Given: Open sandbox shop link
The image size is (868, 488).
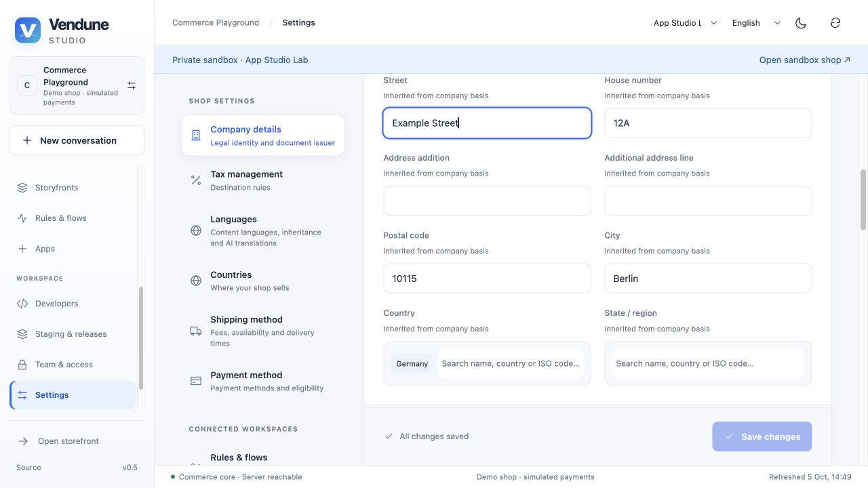Looking at the screenshot, I should click(x=804, y=60).
